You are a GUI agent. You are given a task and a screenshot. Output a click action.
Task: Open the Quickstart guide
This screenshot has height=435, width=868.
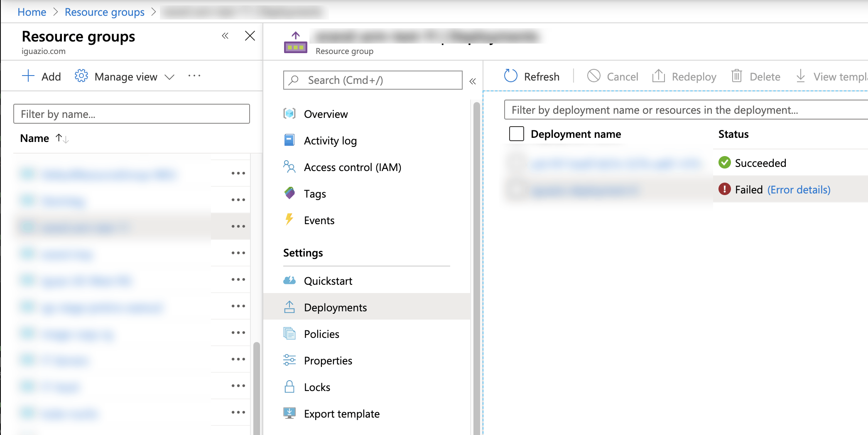tap(329, 281)
